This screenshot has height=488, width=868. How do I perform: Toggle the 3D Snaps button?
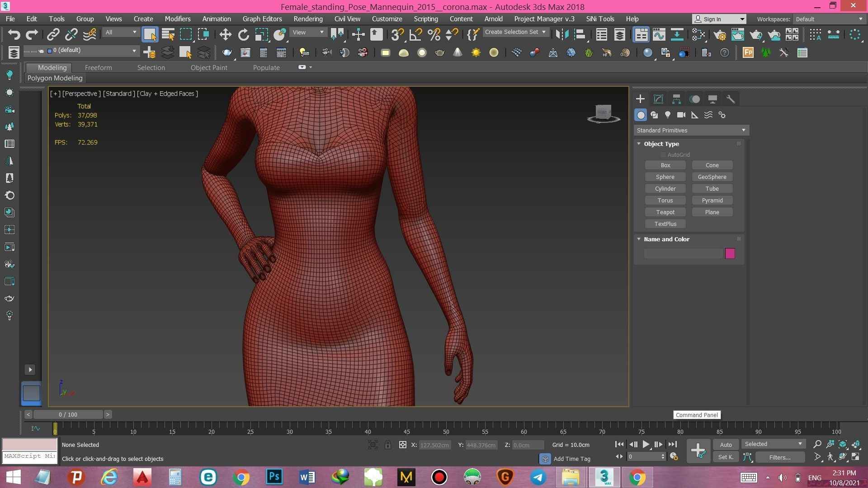397,34
